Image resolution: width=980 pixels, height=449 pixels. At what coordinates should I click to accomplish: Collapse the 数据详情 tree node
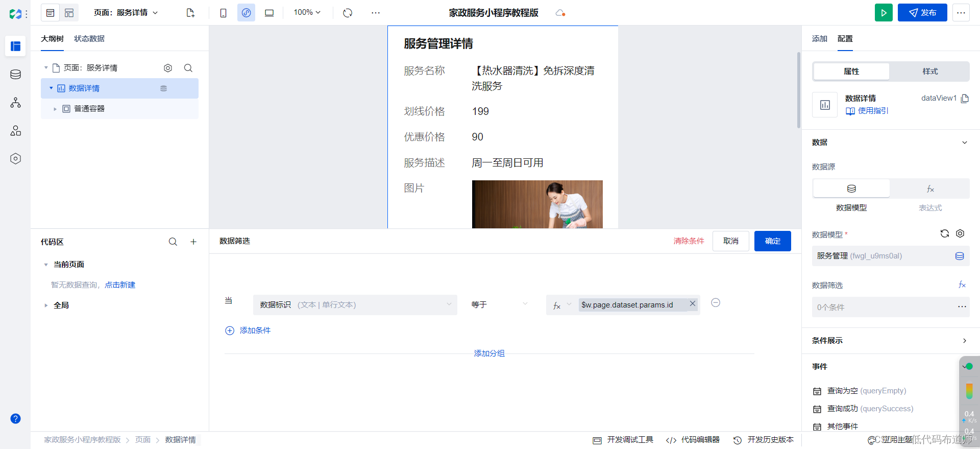(x=51, y=88)
